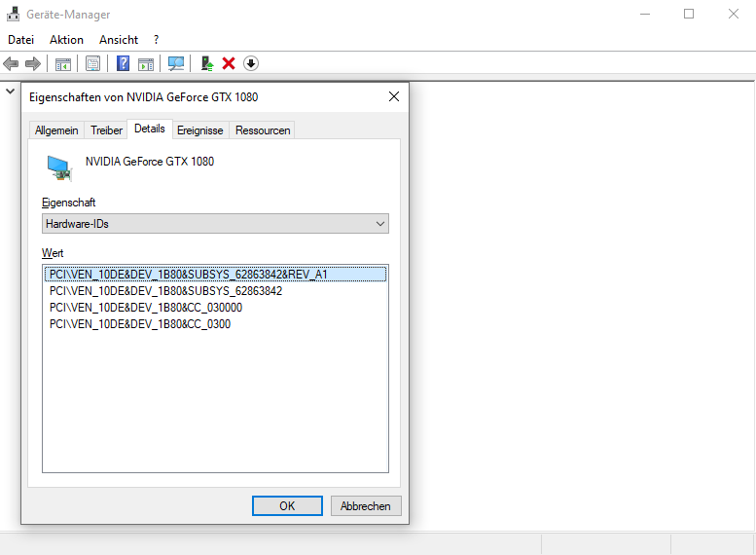Click the red X uninstall device icon

click(229, 63)
